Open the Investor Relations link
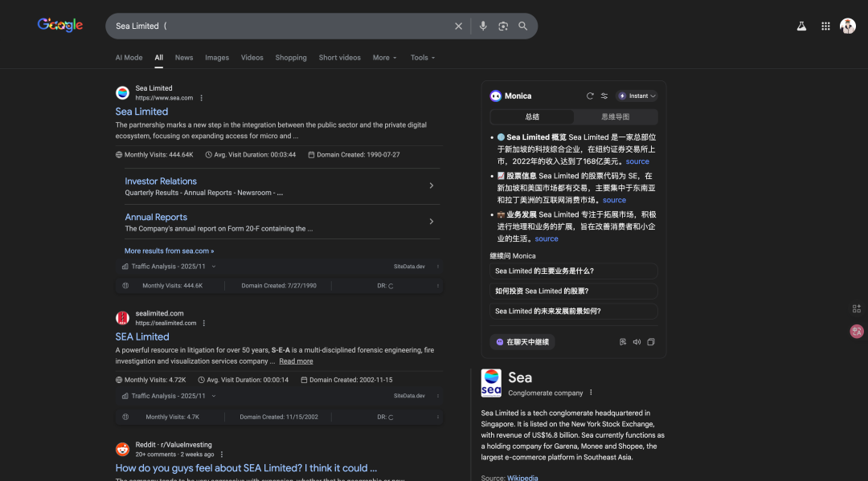 click(161, 181)
